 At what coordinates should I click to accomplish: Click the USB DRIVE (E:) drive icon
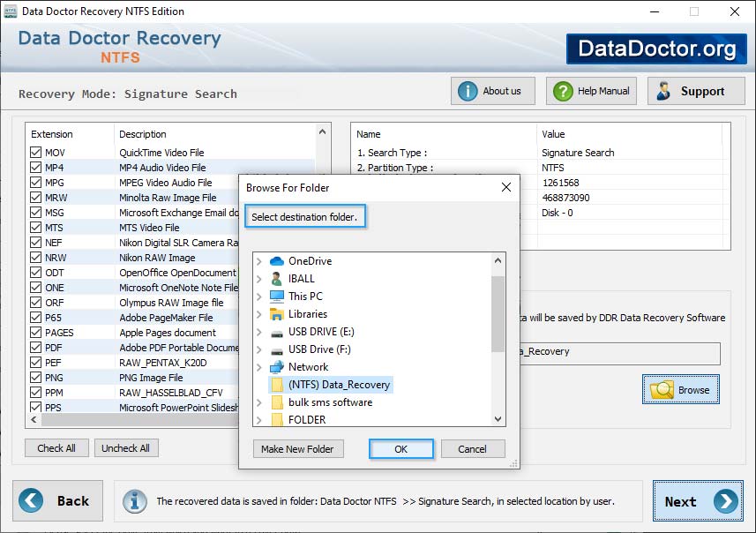(277, 333)
